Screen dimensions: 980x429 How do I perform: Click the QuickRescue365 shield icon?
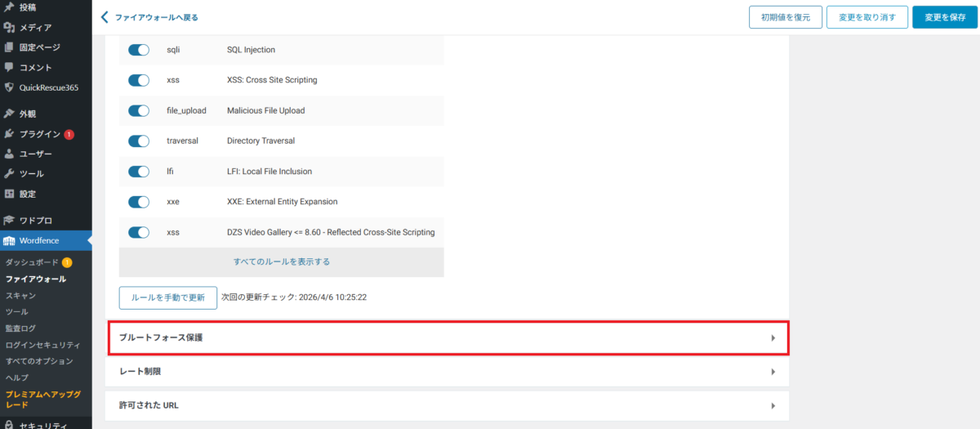click(x=9, y=87)
